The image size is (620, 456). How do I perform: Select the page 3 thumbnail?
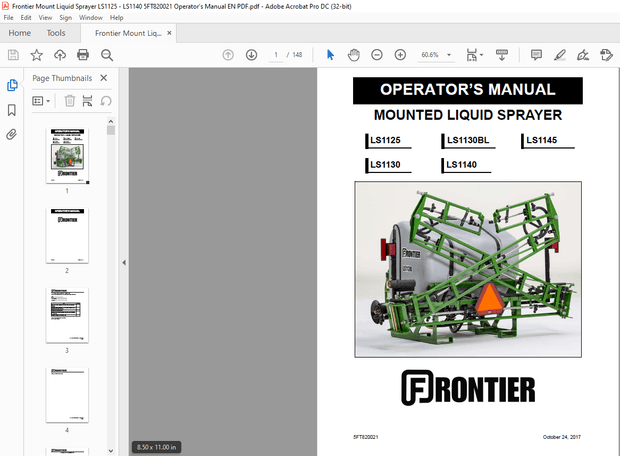67,315
